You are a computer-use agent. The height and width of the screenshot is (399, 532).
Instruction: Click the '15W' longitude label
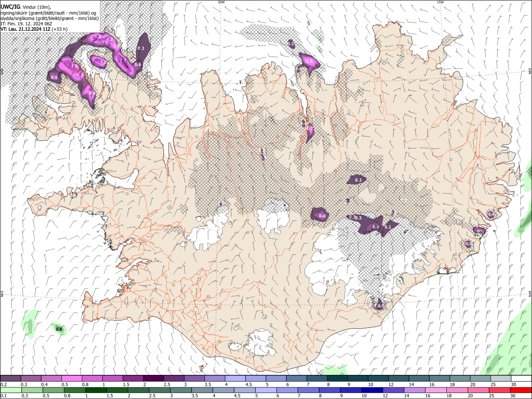click(440, 2)
